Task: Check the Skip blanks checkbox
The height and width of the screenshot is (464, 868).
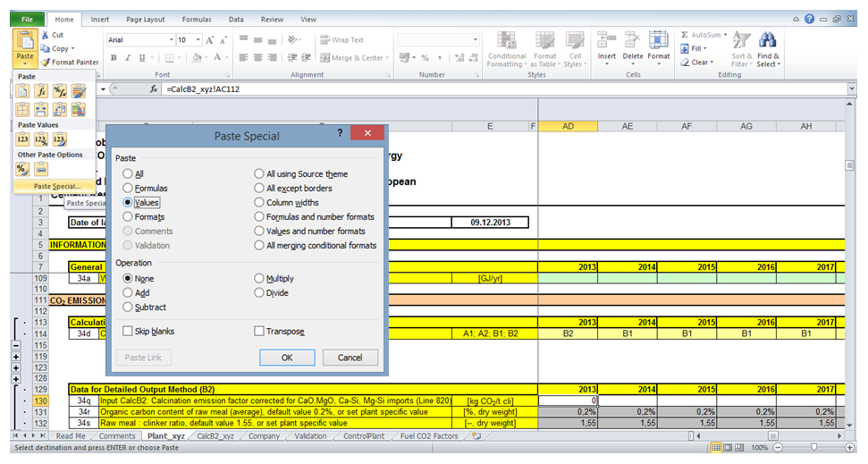Action: pos(128,331)
